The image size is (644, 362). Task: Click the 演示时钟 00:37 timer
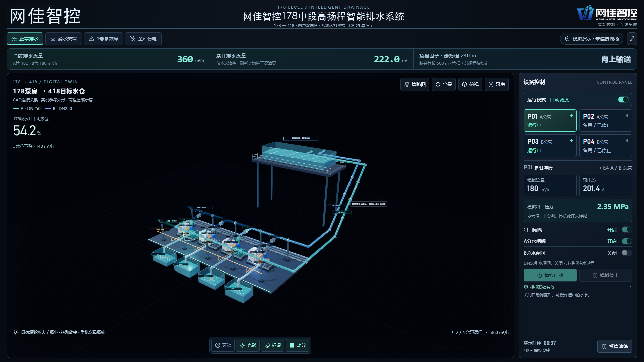click(x=540, y=343)
